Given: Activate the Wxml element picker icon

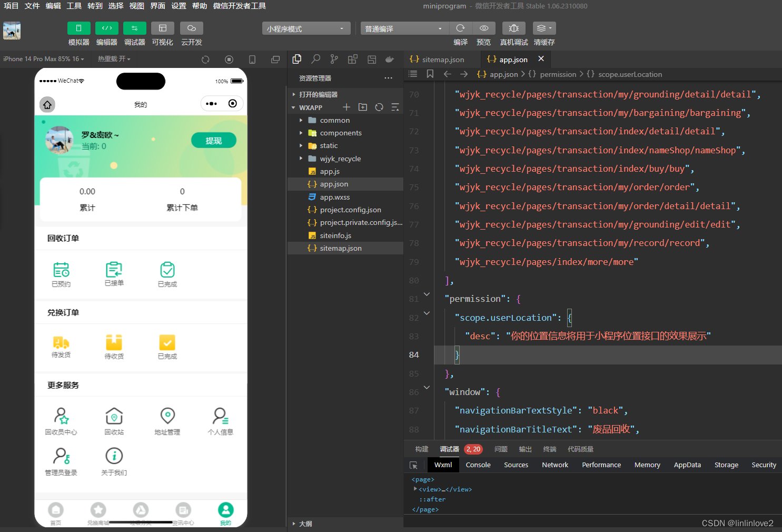Looking at the screenshot, I should pos(413,465).
